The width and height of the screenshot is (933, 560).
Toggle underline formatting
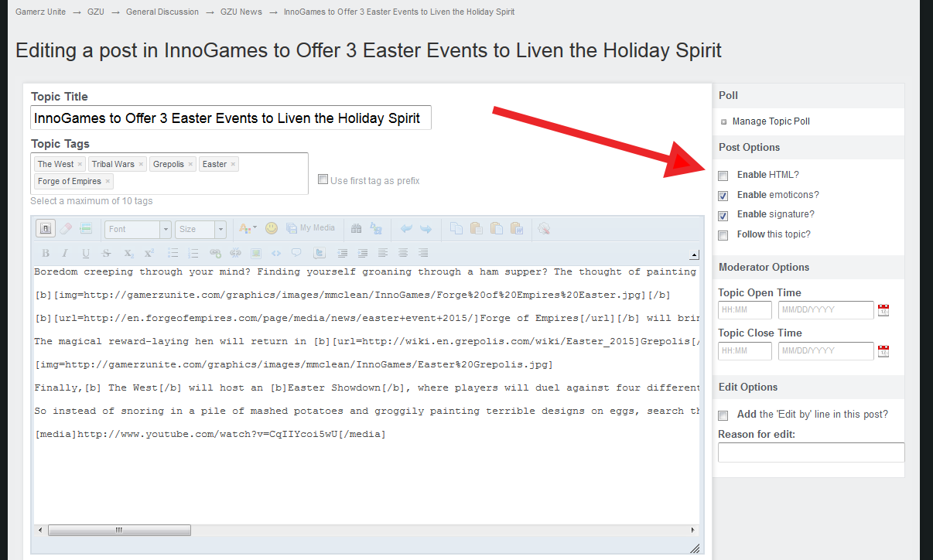[x=85, y=253]
